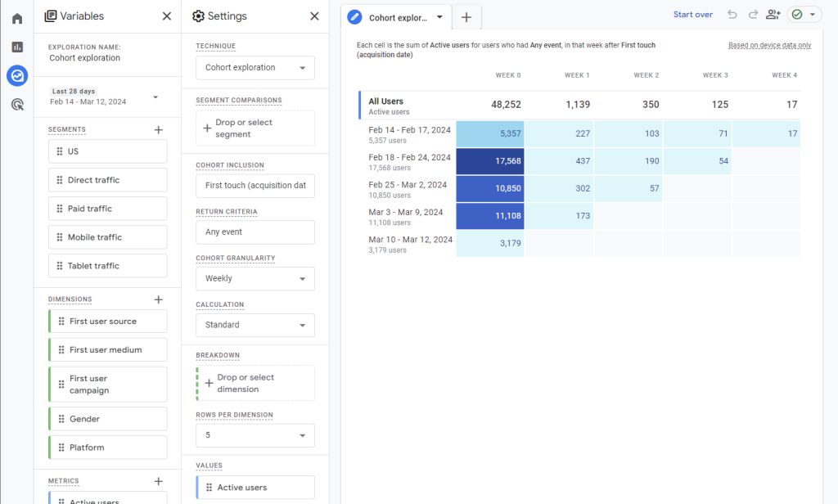The height and width of the screenshot is (504, 838).
Task: Click the Cohort inclusion First touch field
Action: [x=255, y=186]
